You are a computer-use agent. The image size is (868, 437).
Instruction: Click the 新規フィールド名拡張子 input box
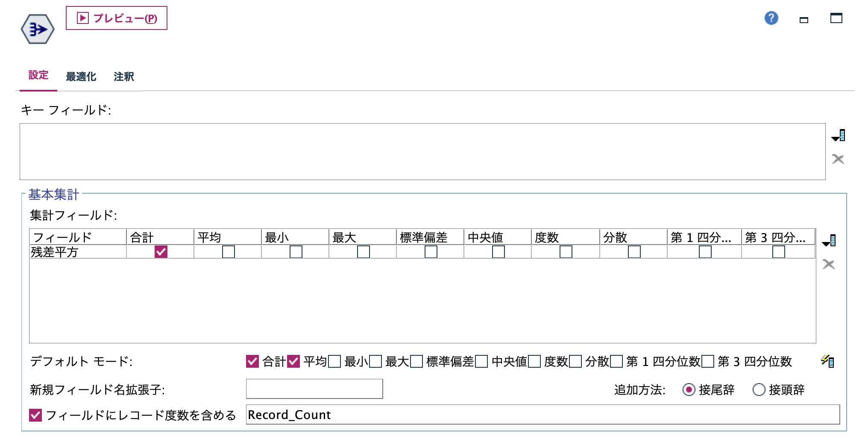click(314, 389)
